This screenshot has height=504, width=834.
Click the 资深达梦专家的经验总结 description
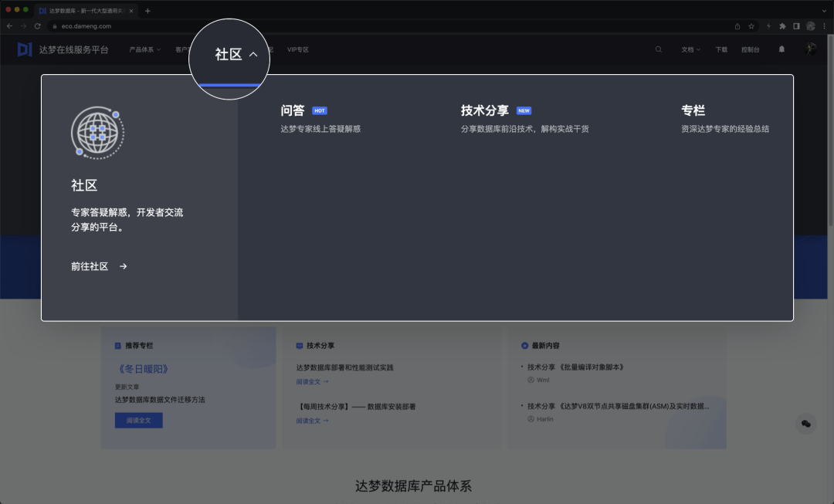click(x=725, y=129)
